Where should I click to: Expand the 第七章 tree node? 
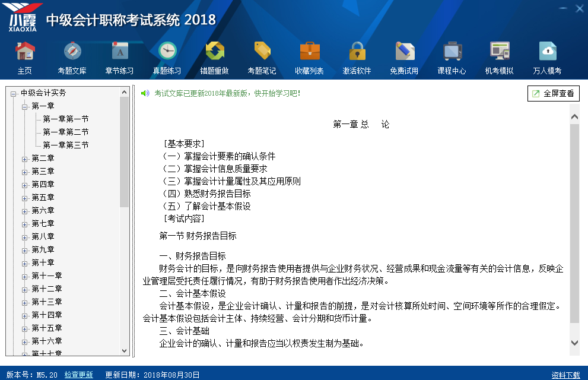24,224
